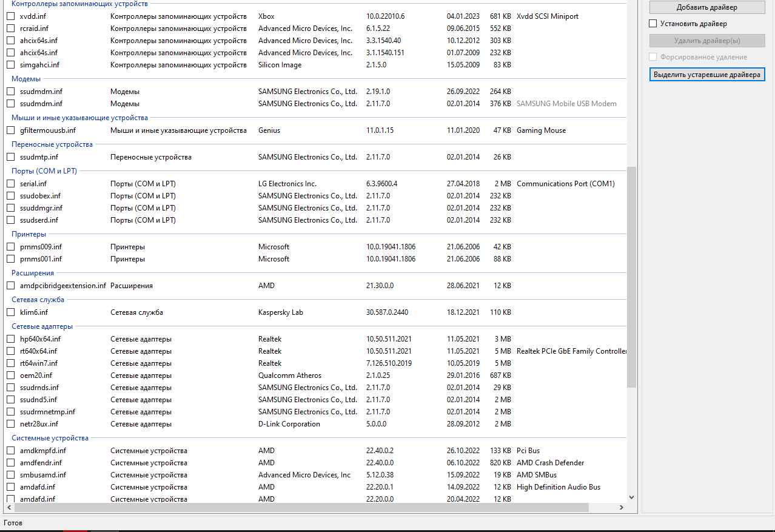Image resolution: width=775 pixels, height=532 pixels.
Task: Select the Сетевые адаптеры group header
Action: click(x=42, y=326)
